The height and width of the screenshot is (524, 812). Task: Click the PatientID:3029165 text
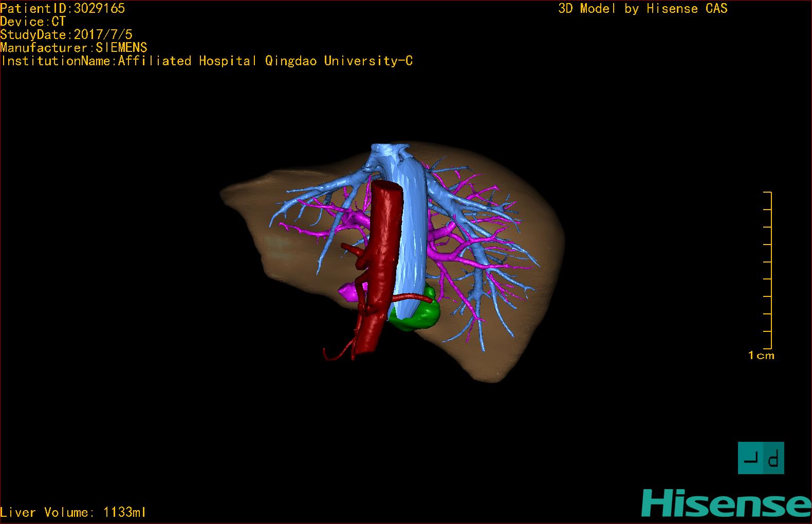(63, 8)
